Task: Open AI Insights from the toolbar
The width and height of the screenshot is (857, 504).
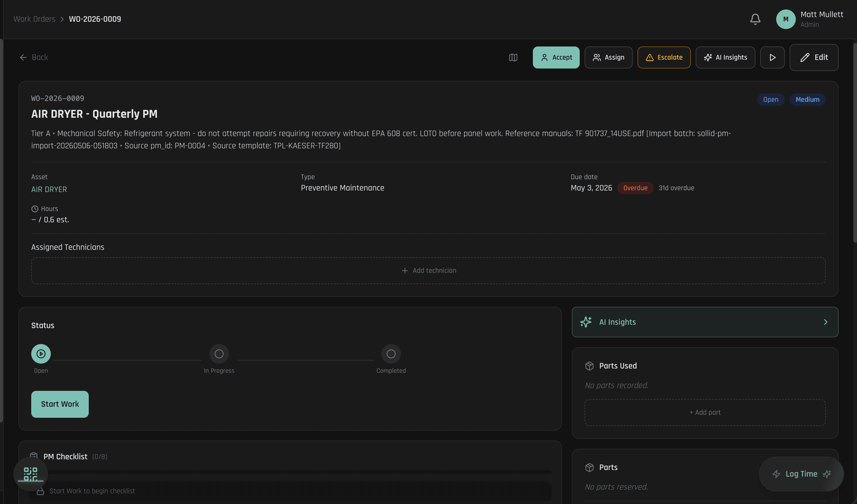Action: pyautogui.click(x=725, y=57)
